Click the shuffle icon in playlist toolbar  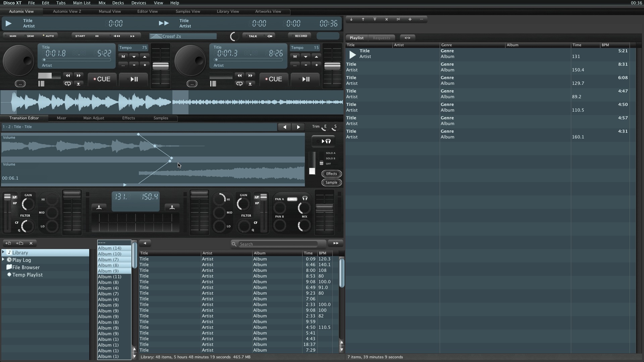coord(398,19)
